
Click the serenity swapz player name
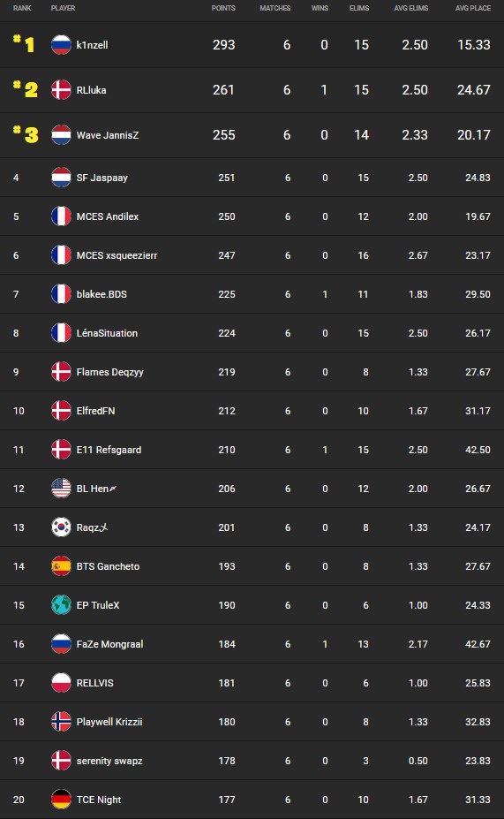(x=109, y=761)
